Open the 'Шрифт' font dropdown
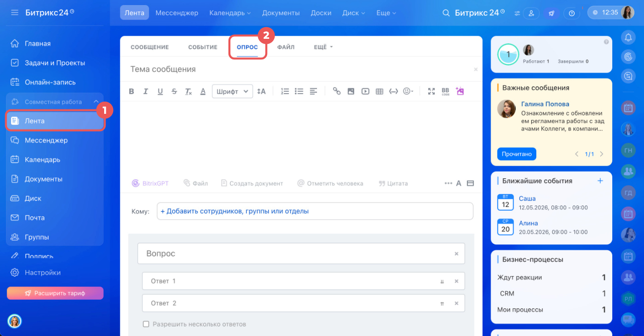 (x=232, y=91)
